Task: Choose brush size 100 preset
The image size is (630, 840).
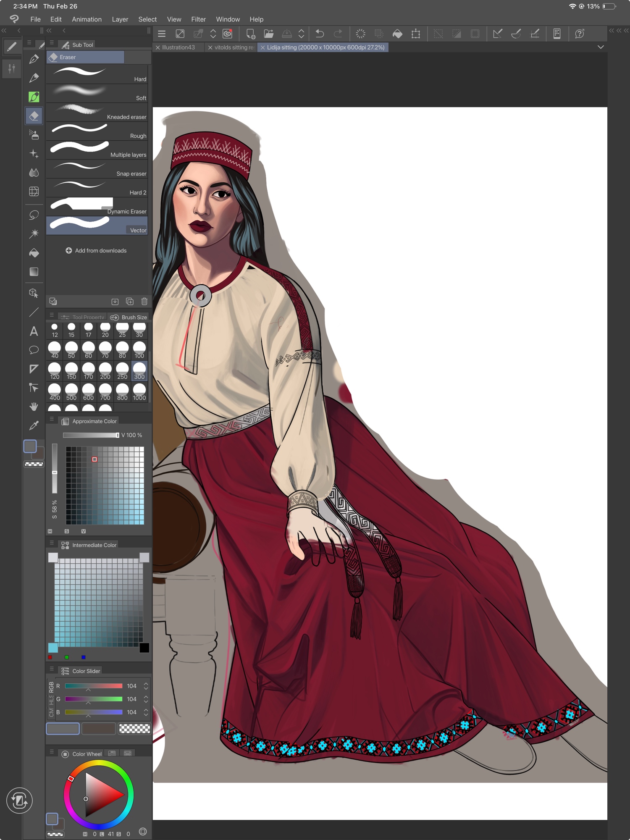Action: [139, 349]
